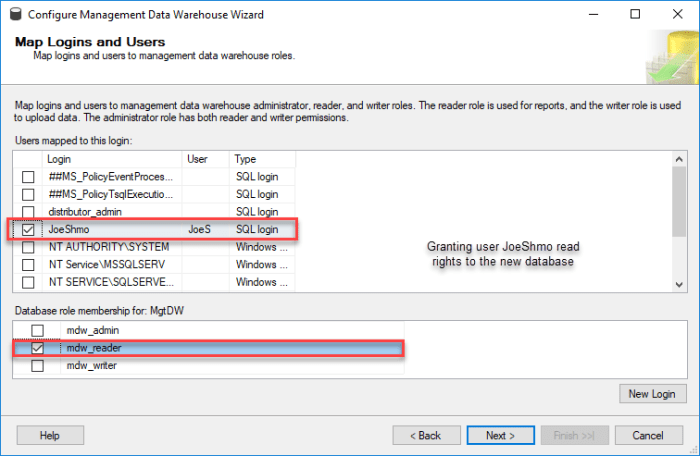
Task: Sort by the Login column header
Action: tap(112, 159)
